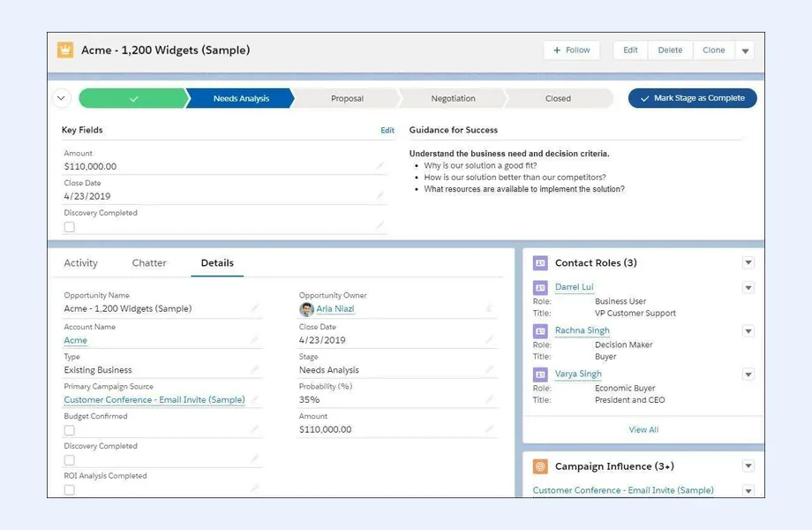Open the Contact Roles panel dropdown

(x=748, y=262)
